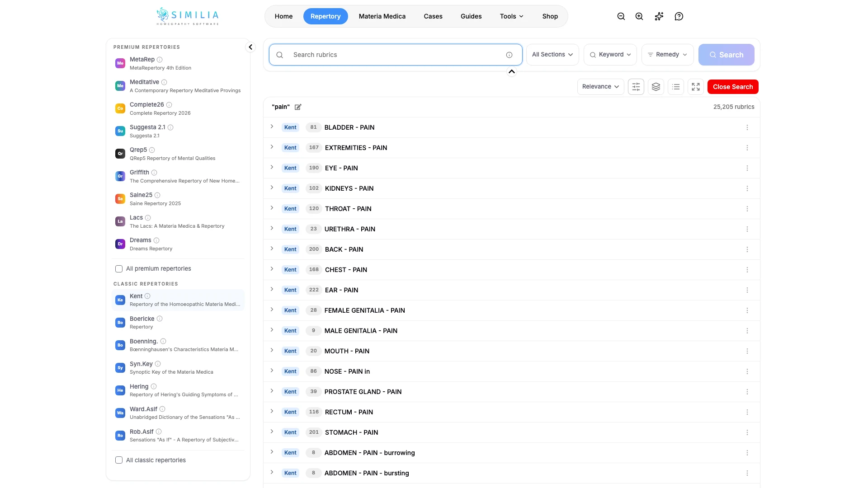Open the Guides tab
Viewport: 868px width, 488px height.
click(x=471, y=16)
